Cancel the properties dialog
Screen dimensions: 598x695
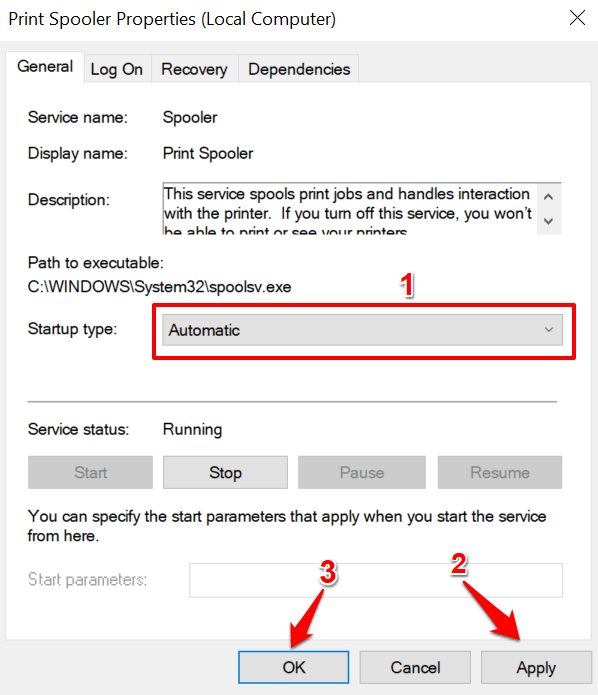pos(415,668)
